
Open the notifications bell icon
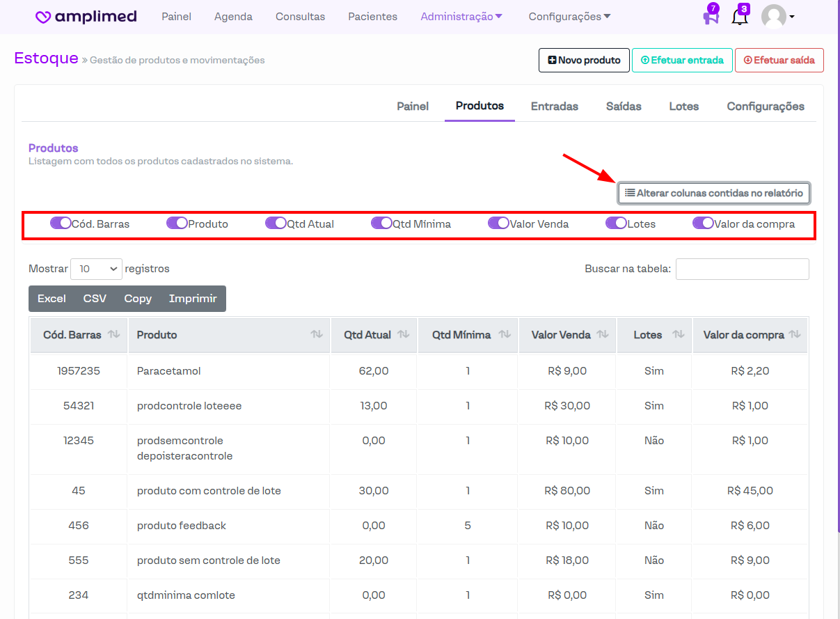click(739, 17)
